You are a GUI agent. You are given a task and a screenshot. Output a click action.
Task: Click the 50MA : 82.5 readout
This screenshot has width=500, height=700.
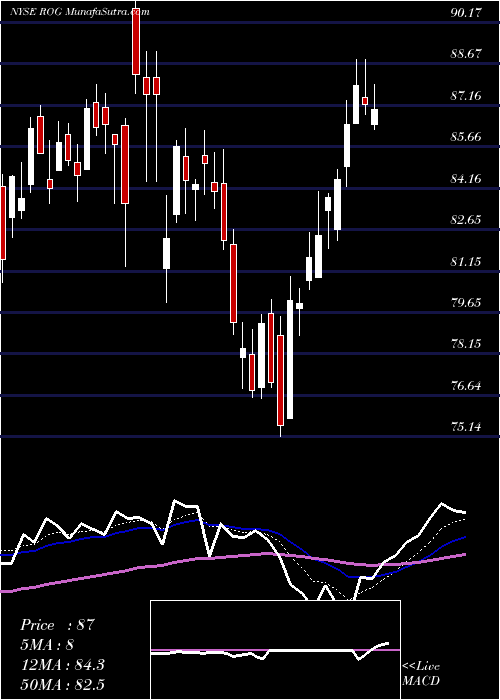pyautogui.click(x=62, y=685)
